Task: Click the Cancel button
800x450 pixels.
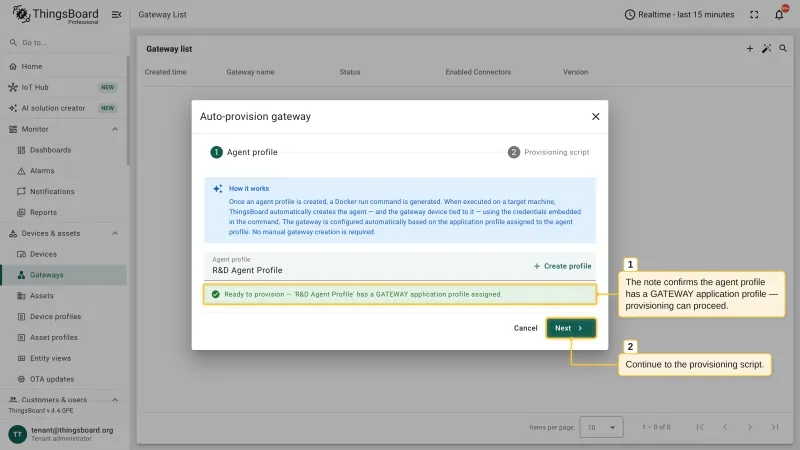Action: [x=526, y=328]
